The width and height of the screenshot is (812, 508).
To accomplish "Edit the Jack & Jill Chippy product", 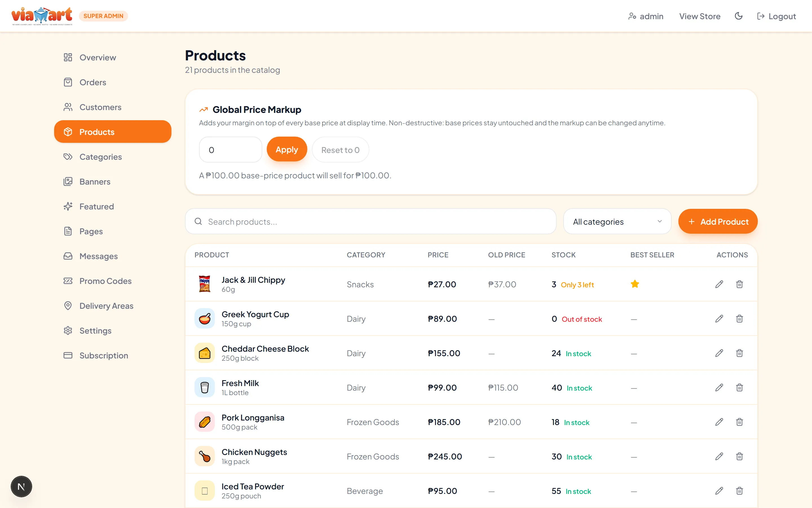I will 719,284.
